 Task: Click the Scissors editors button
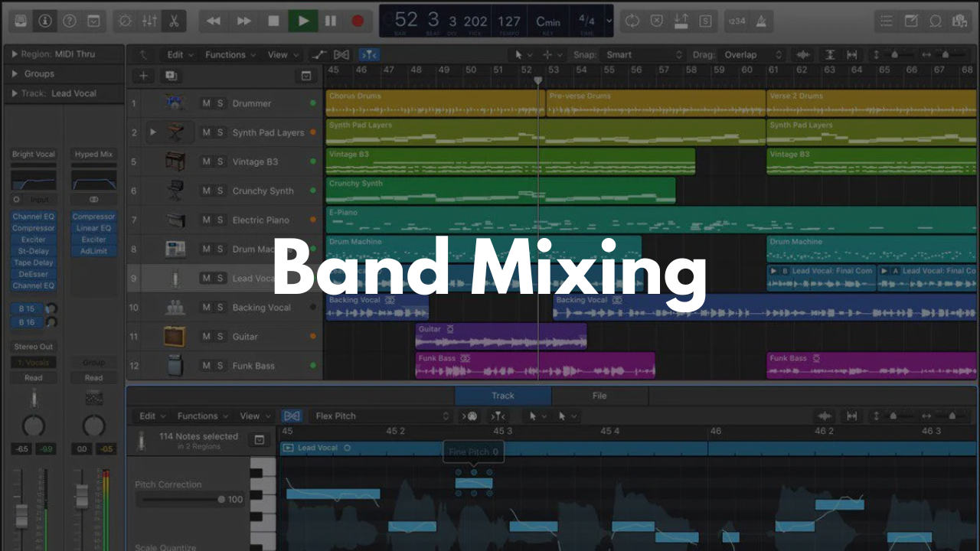[x=174, y=21]
